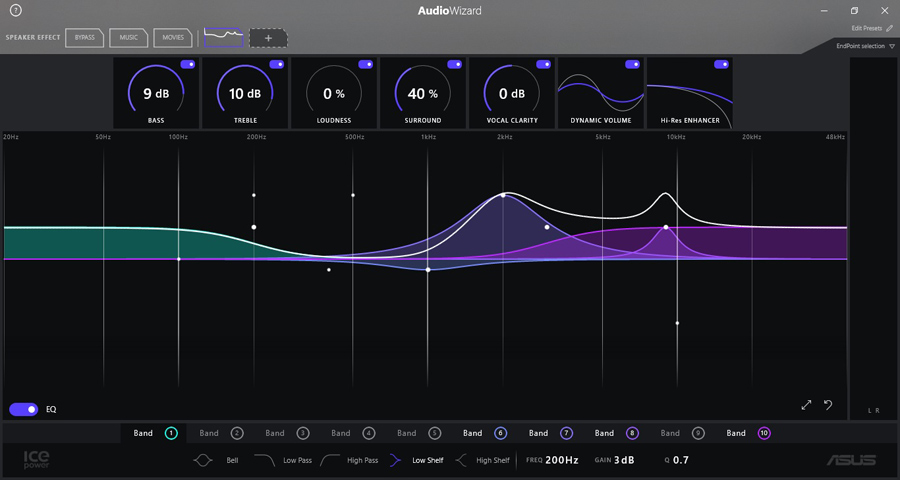Select the Low Shelf filter icon
Viewport: 900px width, 480px height.
[x=395, y=460]
